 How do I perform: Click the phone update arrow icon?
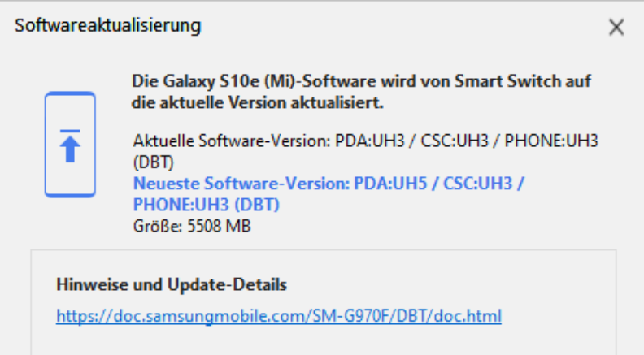point(70,145)
